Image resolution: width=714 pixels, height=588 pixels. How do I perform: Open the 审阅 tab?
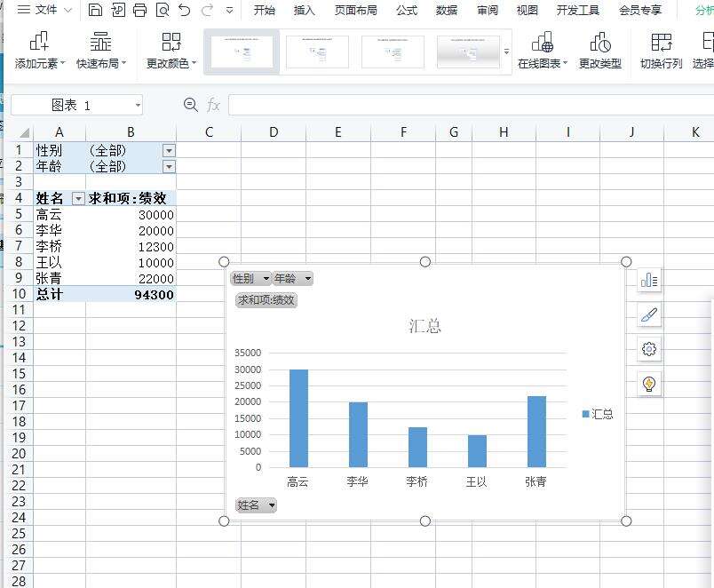(488, 10)
